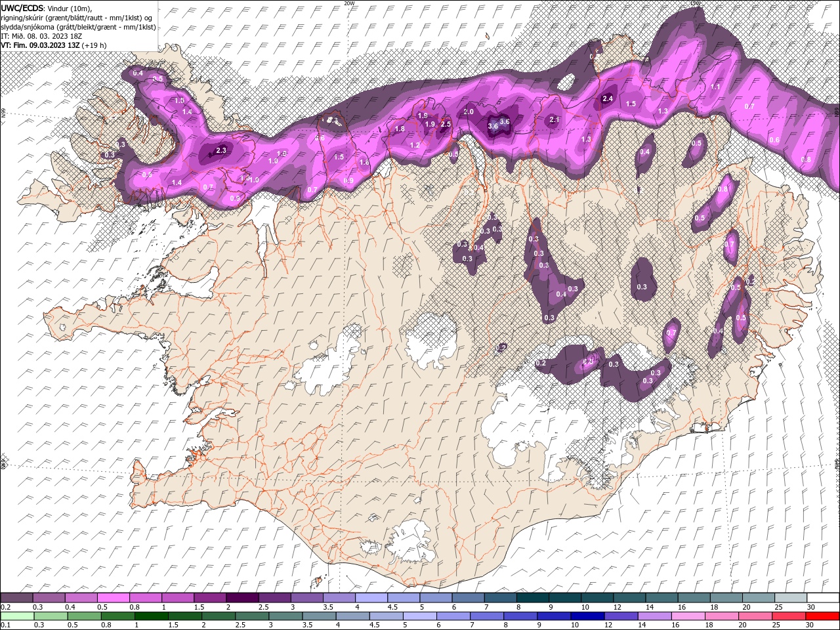Click the 'rigning/skúrir' legend description line

pos(77,17)
